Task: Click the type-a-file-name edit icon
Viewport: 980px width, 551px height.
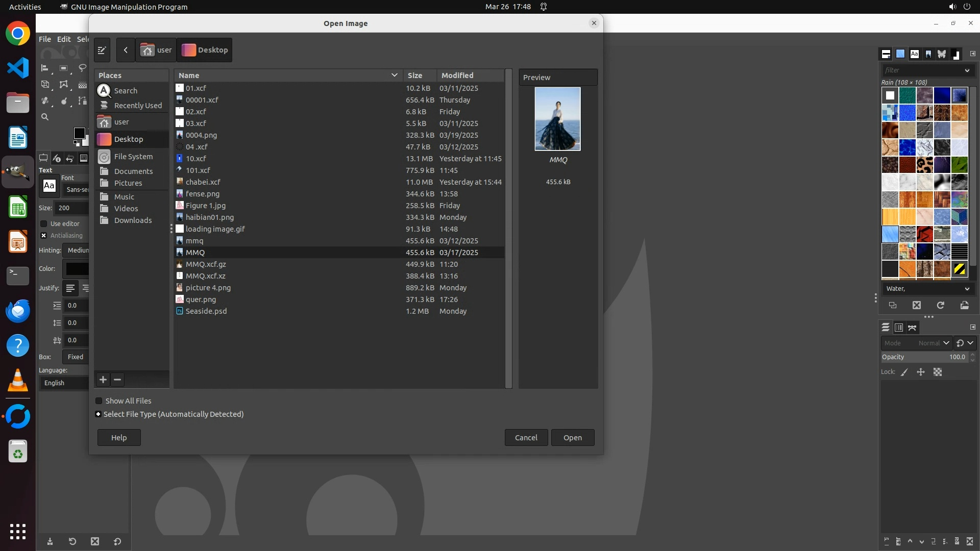Action: (x=102, y=50)
